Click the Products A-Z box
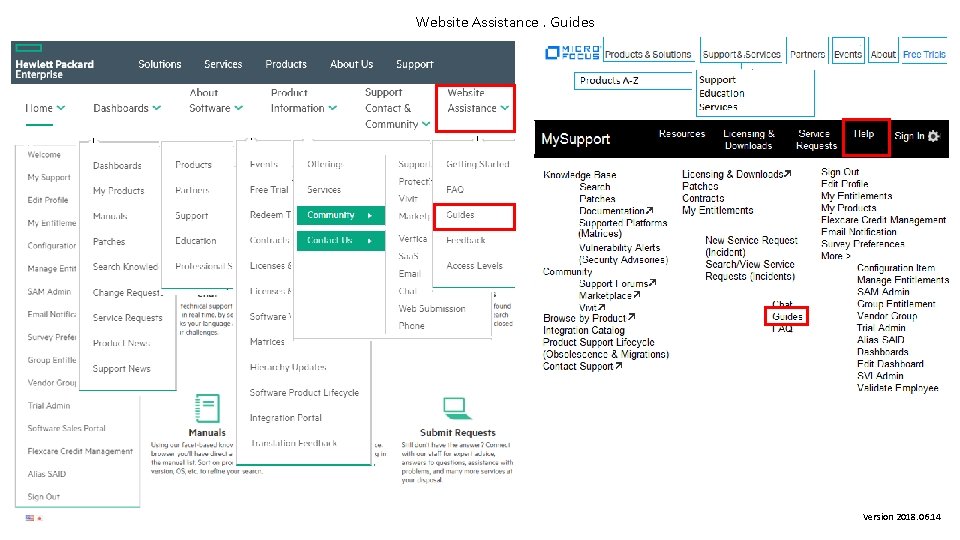The image size is (960, 540). pos(634,80)
